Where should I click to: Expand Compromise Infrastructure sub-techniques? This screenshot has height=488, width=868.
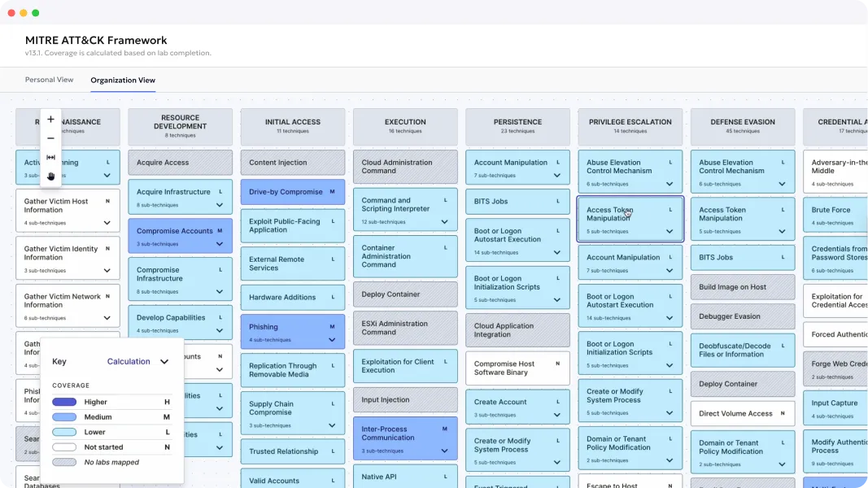point(219,292)
